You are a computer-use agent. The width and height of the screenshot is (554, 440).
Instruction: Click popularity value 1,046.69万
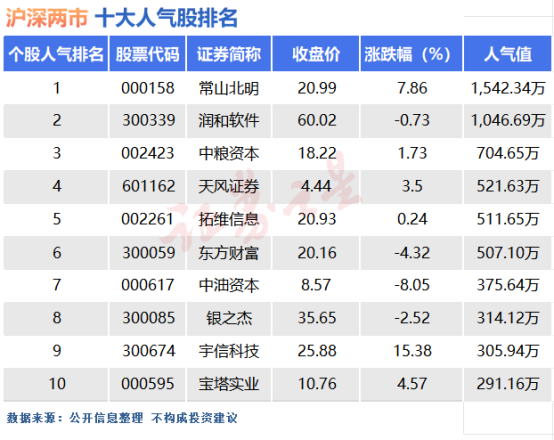pyautogui.click(x=508, y=121)
